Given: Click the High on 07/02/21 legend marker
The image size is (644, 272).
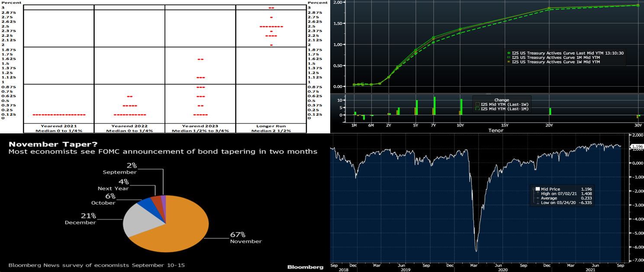Looking at the screenshot, I should pyautogui.click(x=538, y=194).
